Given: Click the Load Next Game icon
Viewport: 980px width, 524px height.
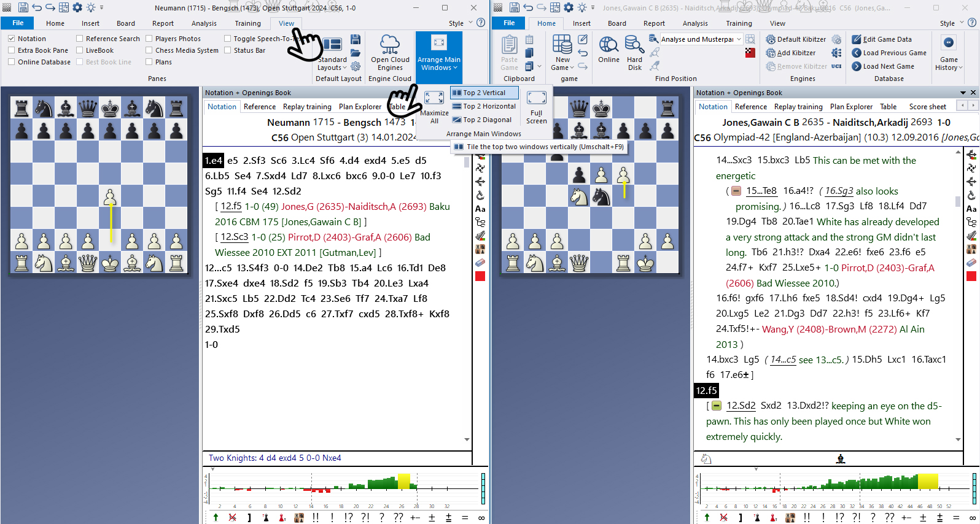Looking at the screenshot, I should point(857,66).
